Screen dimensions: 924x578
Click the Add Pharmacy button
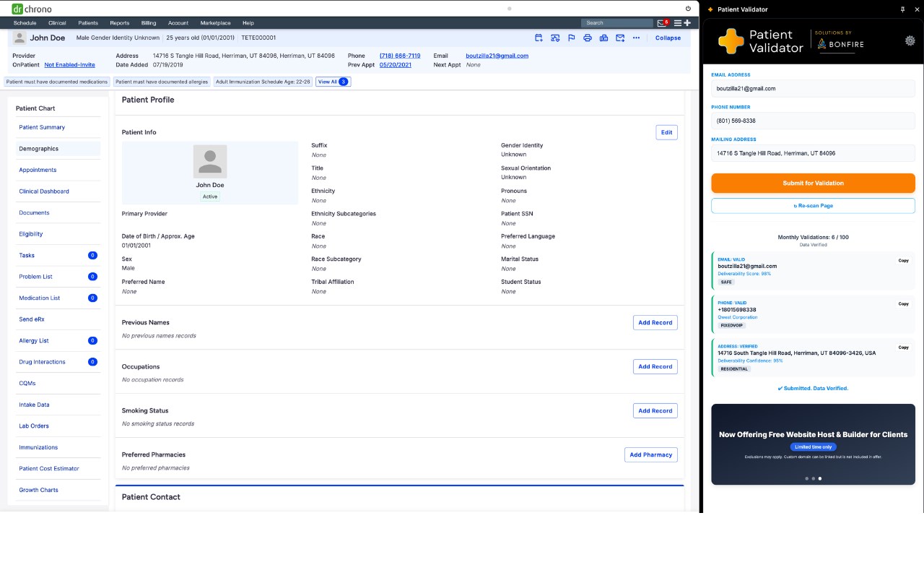651,455
